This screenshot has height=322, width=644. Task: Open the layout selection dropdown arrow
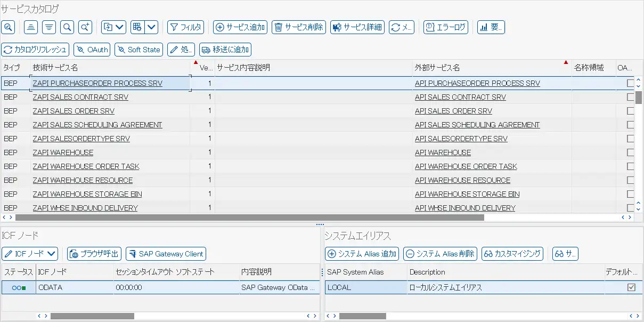click(x=151, y=27)
